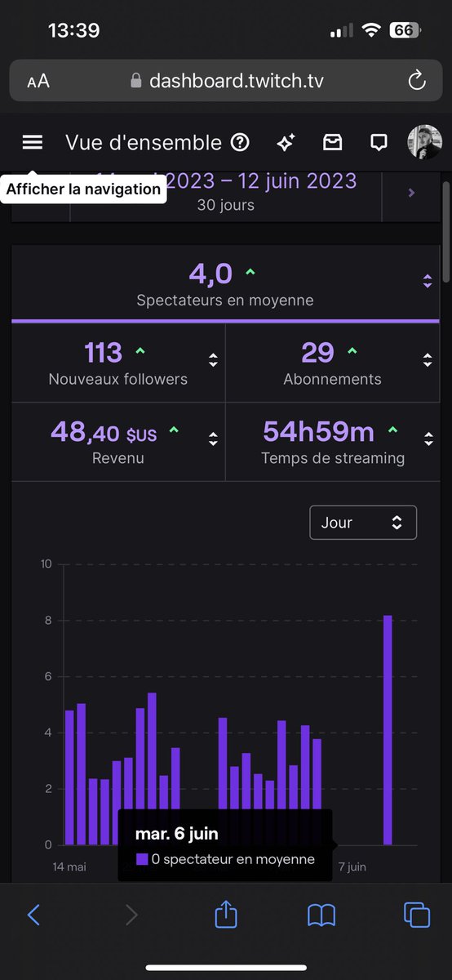Select the 29 Abonnements tile
The image size is (452, 980).
(332, 363)
